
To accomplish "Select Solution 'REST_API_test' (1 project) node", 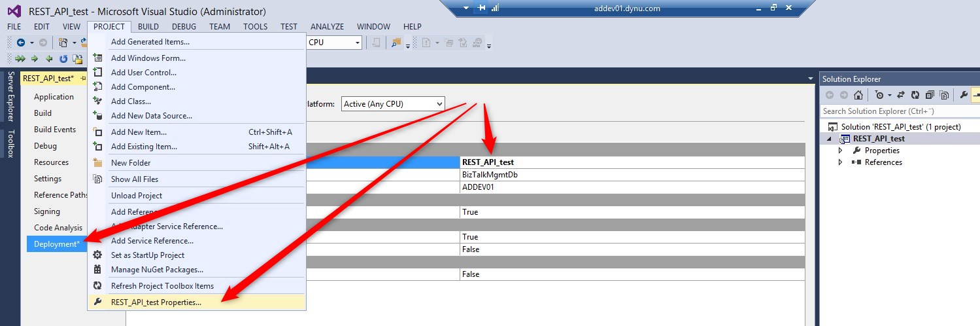I will (901, 127).
